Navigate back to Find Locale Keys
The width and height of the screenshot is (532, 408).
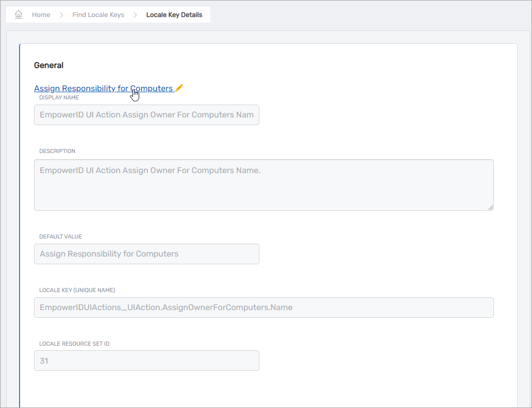98,15
